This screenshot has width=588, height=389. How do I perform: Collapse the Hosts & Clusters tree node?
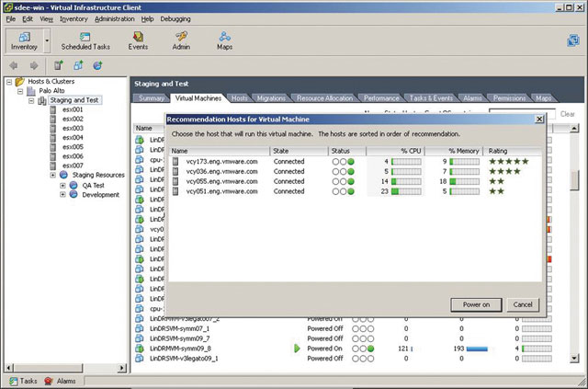(9, 82)
